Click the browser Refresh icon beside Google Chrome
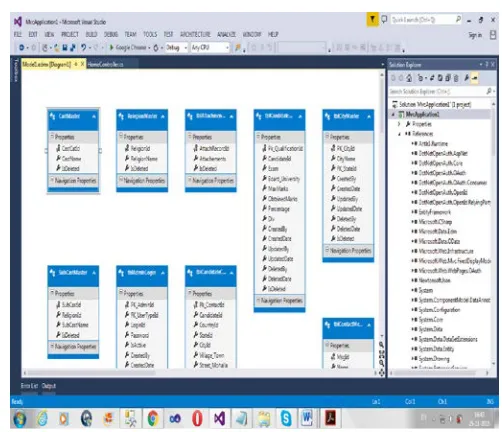Image resolution: width=502 pixels, height=432 pixels. pyautogui.click(x=156, y=48)
